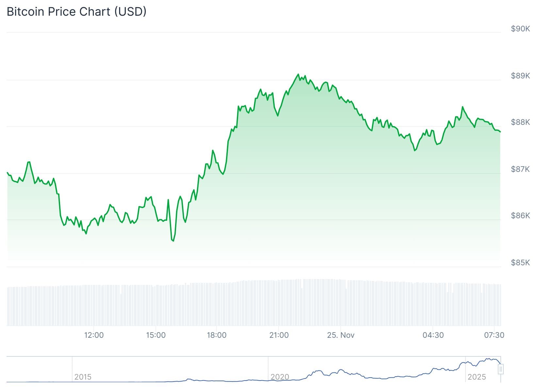Viewport: 537px width, 392px height.
Task: Click the 07:30 time axis label
Action: [494, 335]
